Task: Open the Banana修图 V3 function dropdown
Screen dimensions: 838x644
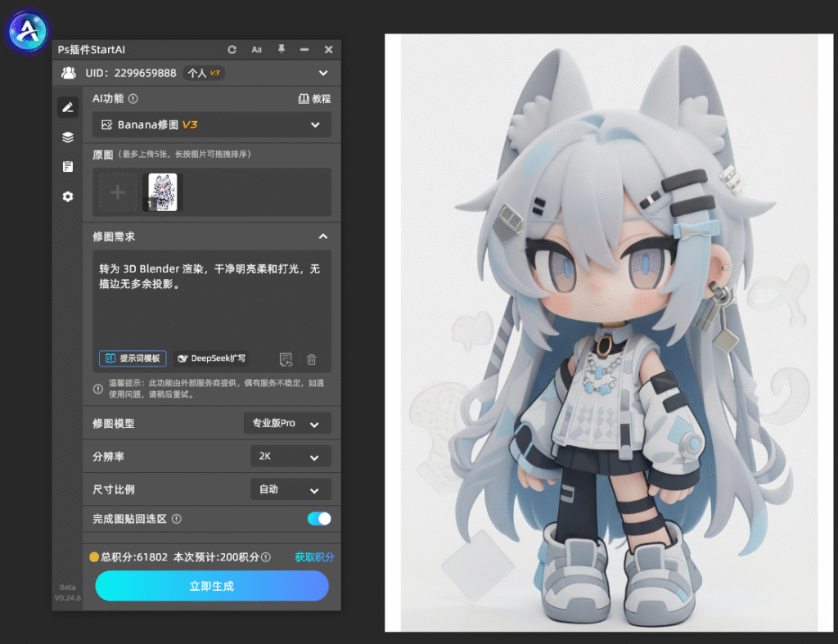Action: click(212, 125)
